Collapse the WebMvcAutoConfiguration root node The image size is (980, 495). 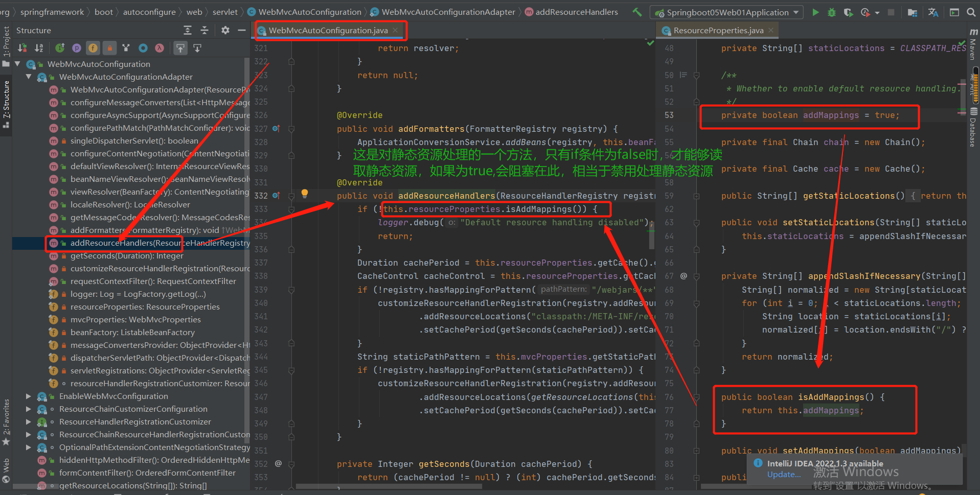[17, 64]
